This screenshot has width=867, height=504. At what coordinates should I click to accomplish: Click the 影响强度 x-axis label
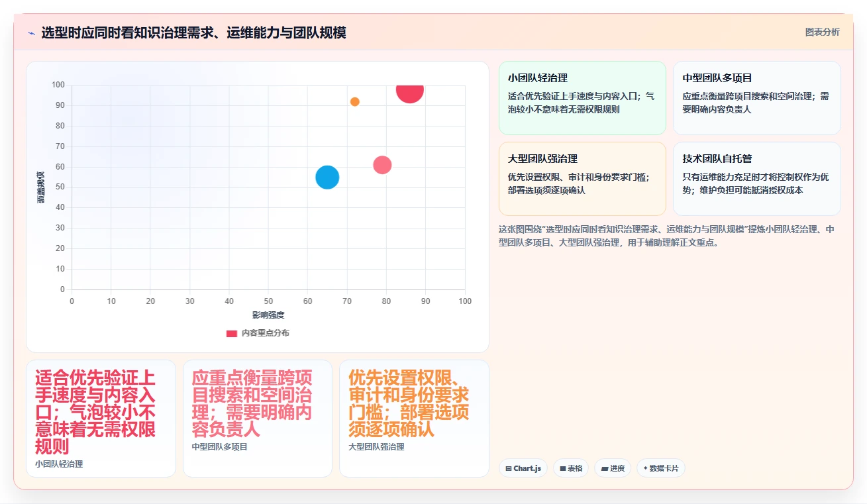[268, 315]
